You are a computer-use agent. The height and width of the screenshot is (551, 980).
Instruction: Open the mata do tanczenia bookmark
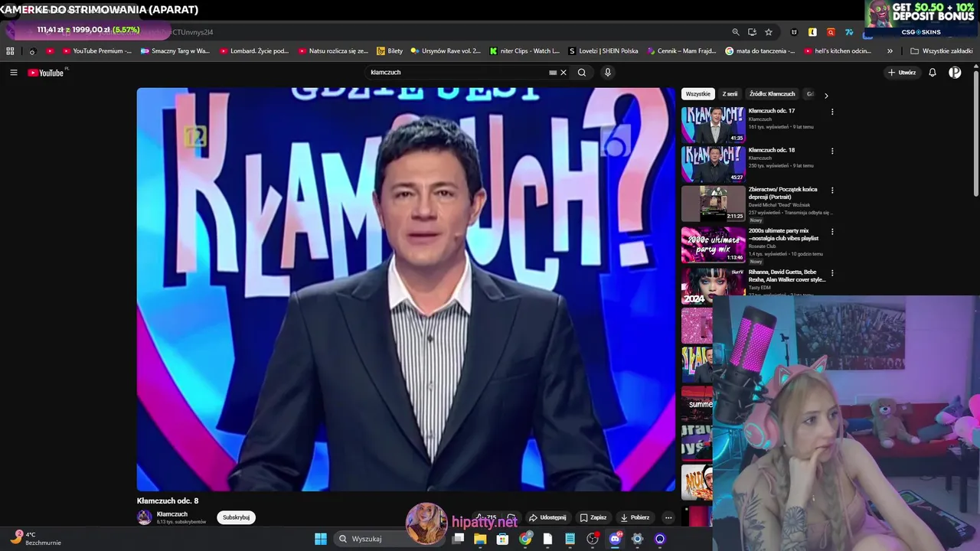[760, 51]
